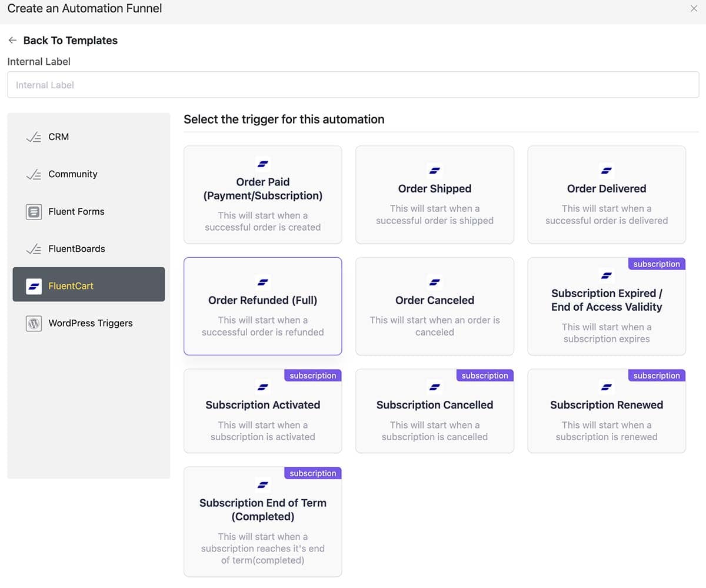Click the CRM checkmark icon in sidebar
The image size is (706, 588).
coord(34,137)
